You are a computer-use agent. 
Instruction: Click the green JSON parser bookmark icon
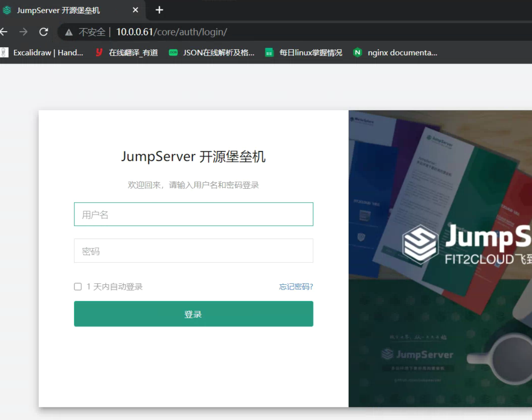(173, 52)
